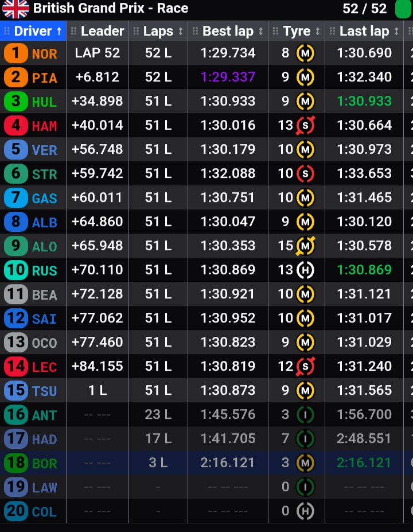Click used soft tyre icon in LEC row
The height and width of the screenshot is (532, 413).
tap(305, 366)
